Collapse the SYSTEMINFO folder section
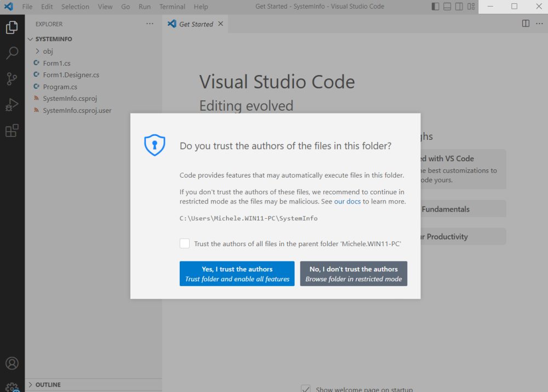Viewport: 548px width, 392px height. pyautogui.click(x=54, y=39)
